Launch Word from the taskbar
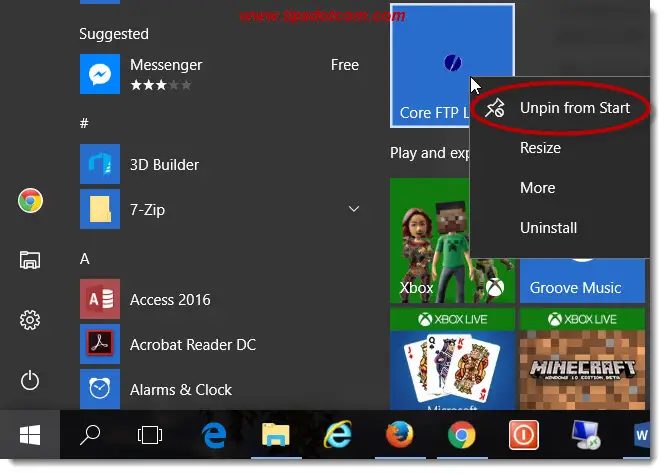The height and width of the screenshot is (474, 665). [641, 435]
